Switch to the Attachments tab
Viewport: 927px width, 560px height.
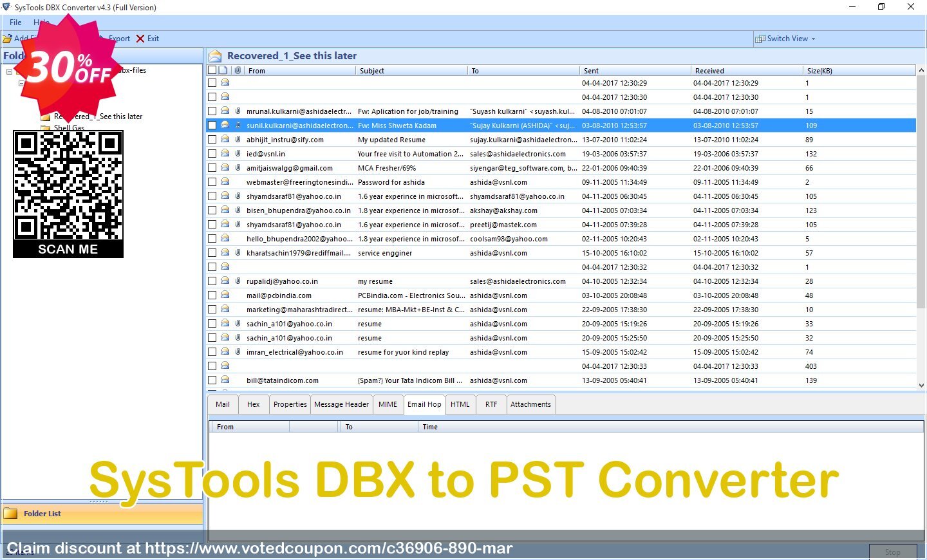530,404
